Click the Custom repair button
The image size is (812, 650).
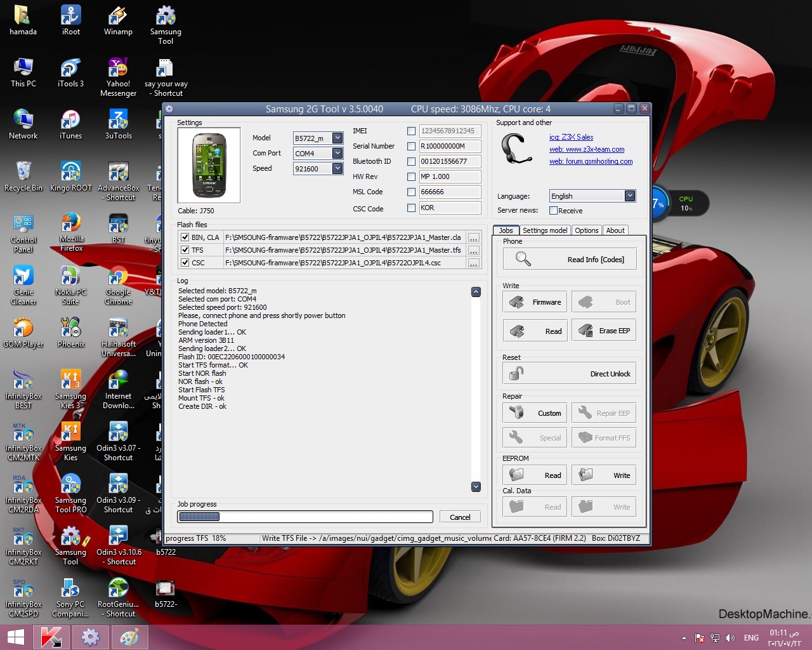pyautogui.click(x=535, y=413)
